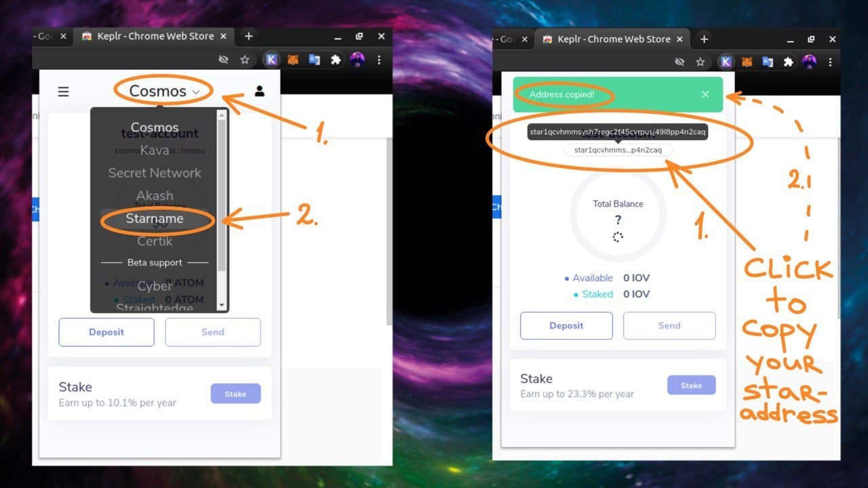Click Keplr K extension icon in right window
868x488 pixels.
[x=726, y=62]
